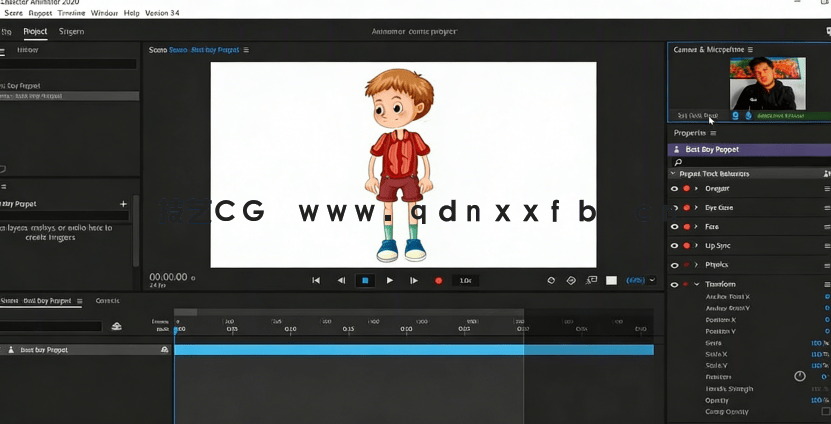Disarm the Face behavior red dot
The width and height of the screenshot is (831, 424).
coord(686,227)
